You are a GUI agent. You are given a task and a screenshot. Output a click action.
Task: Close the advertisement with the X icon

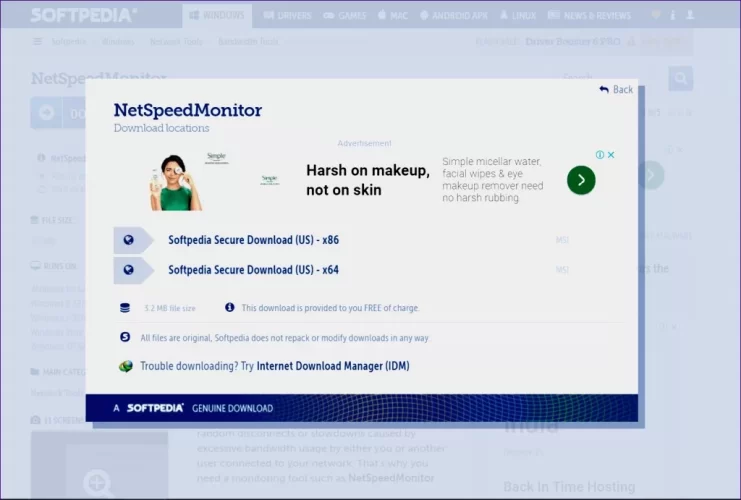[611, 155]
